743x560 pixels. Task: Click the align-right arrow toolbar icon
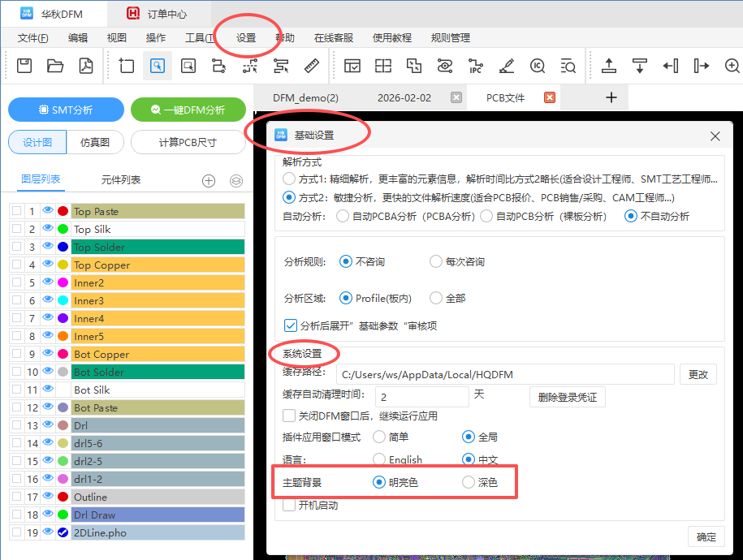tap(702, 66)
